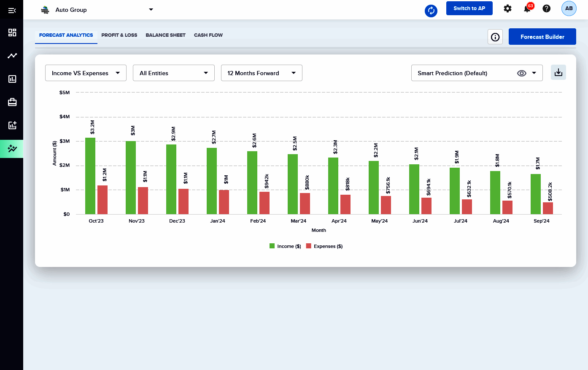
Task: Click the Switch to AP button
Action: tap(469, 8)
